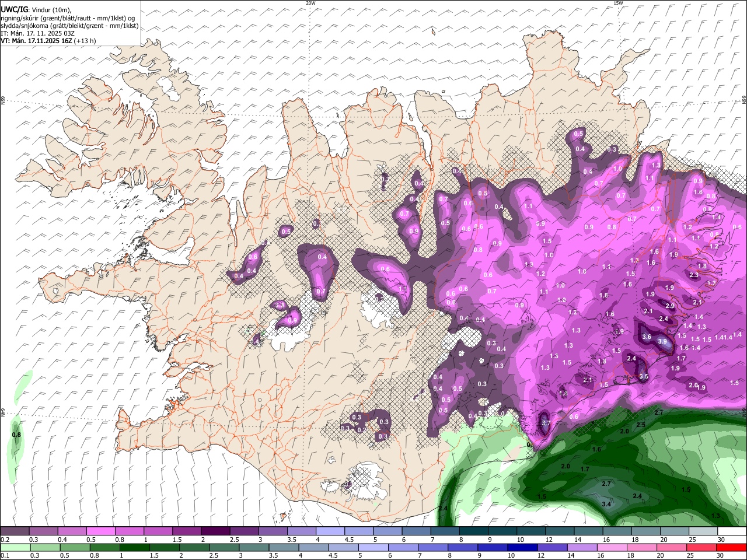Click the '15W' longitude label
This screenshot has width=747, height=560.
coord(618,3)
